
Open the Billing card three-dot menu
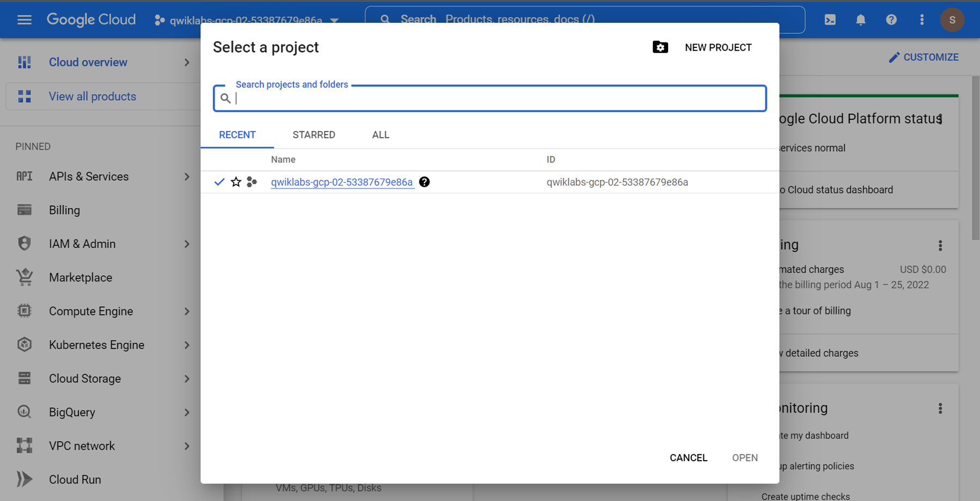click(x=940, y=246)
